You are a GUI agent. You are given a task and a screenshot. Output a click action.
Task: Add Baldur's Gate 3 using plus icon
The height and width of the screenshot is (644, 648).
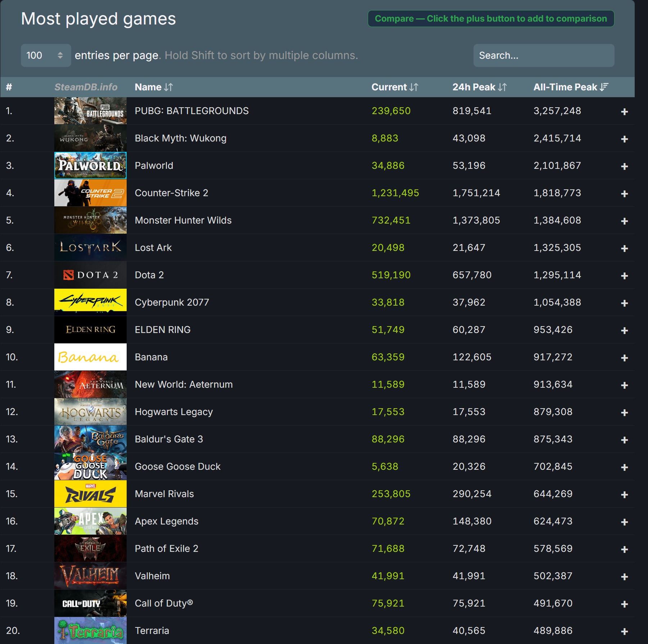(x=624, y=440)
